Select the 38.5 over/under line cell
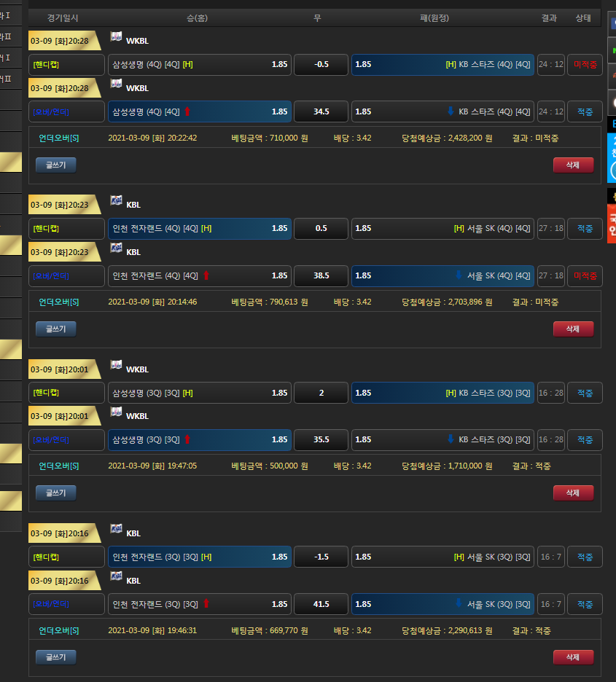The width and height of the screenshot is (616, 682). 321,275
